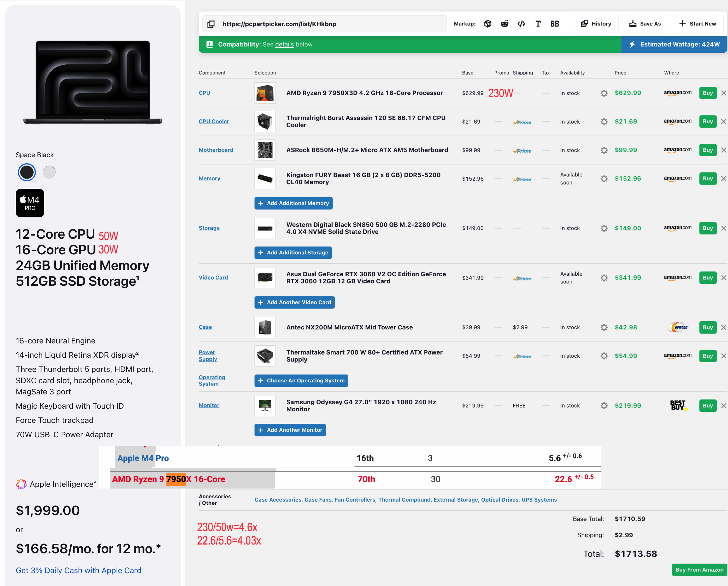Select plain text markup T icon
The height and width of the screenshot is (586, 728).
tap(538, 24)
